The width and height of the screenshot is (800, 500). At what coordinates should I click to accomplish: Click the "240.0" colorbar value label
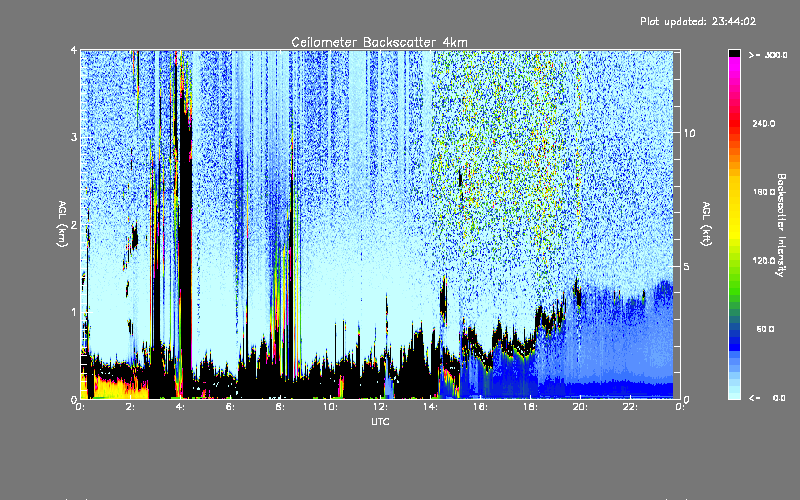click(x=764, y=124)
